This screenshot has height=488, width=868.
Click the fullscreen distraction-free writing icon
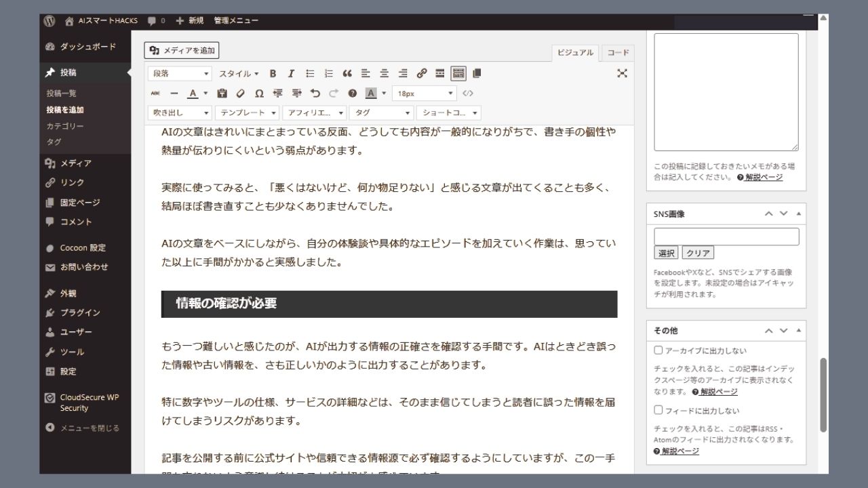(x=623, y=73)
